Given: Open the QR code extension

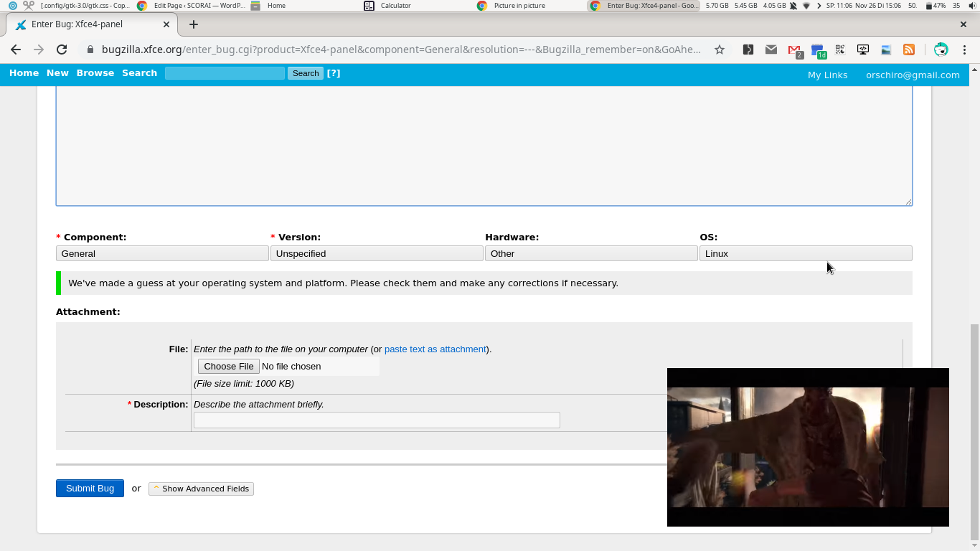Looking at the screenshot, I should tap(840, 50).
